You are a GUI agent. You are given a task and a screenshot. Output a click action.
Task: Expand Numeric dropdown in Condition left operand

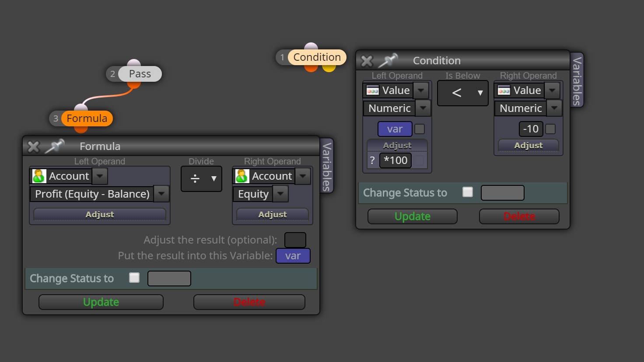pyautogui.click(x=423, y=108)
